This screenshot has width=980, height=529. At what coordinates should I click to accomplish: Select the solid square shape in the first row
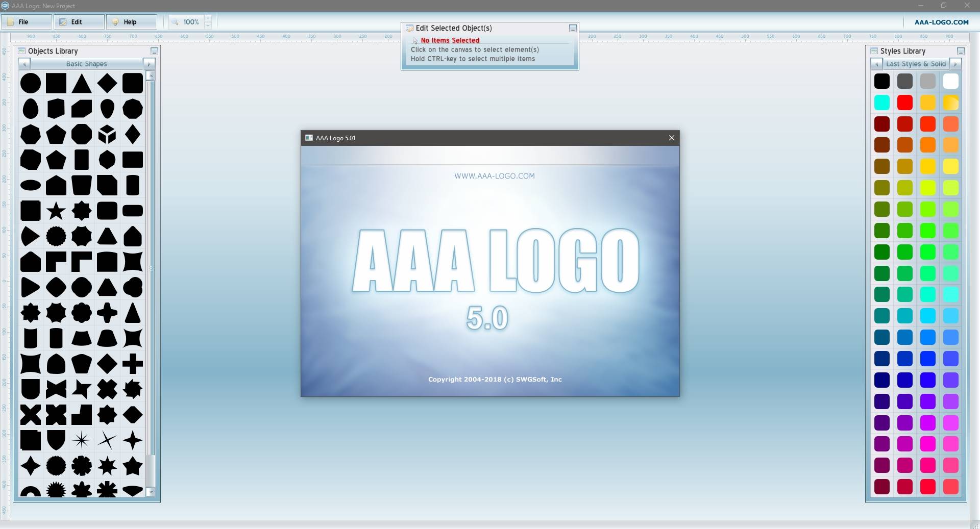(x=56, y=83)
